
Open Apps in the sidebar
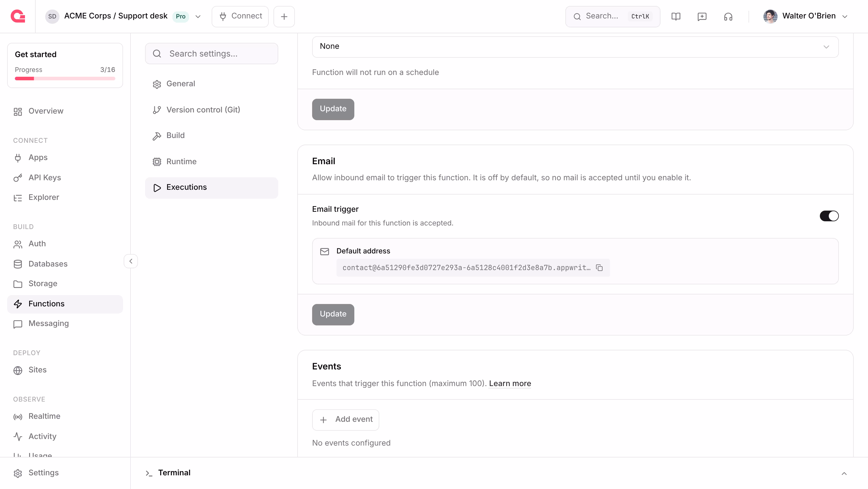(65, 157)
